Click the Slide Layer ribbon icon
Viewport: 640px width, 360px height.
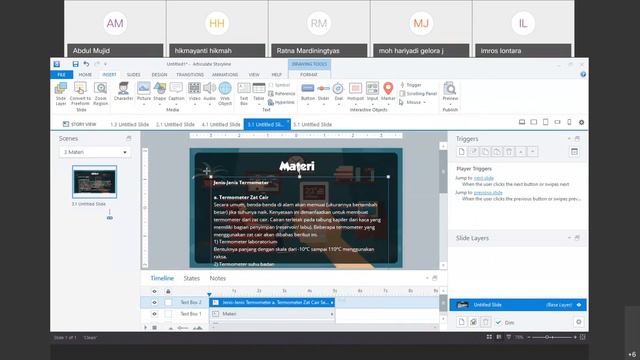(x=61, y=93)
